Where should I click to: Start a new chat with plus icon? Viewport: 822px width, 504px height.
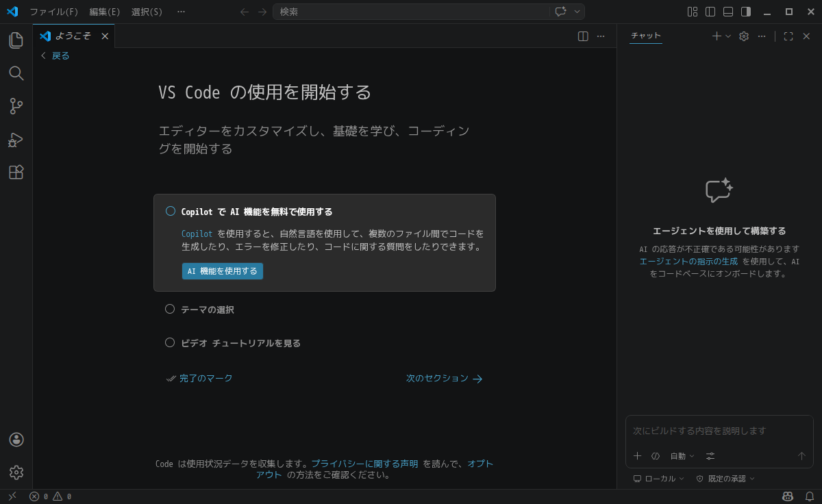click(717, 36)
